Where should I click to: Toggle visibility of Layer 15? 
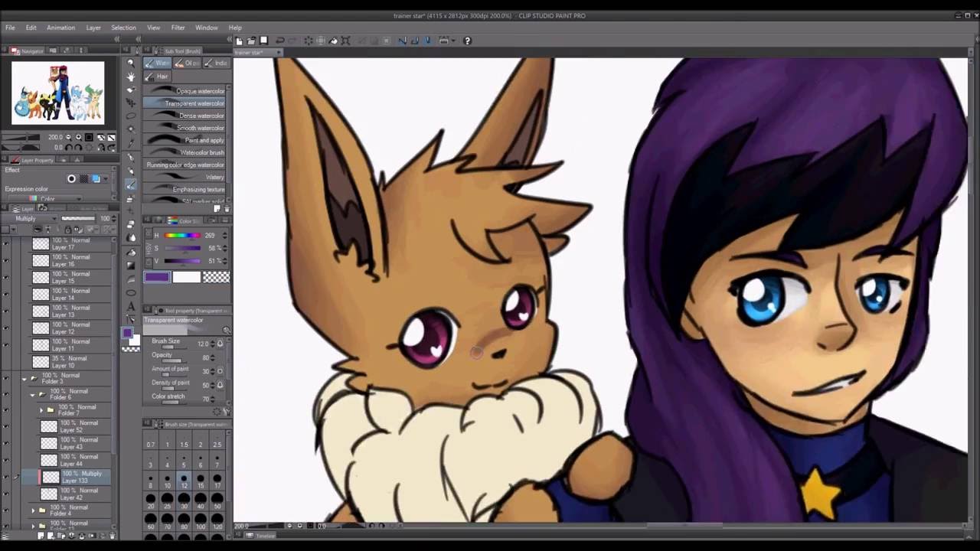click(6, 278)
